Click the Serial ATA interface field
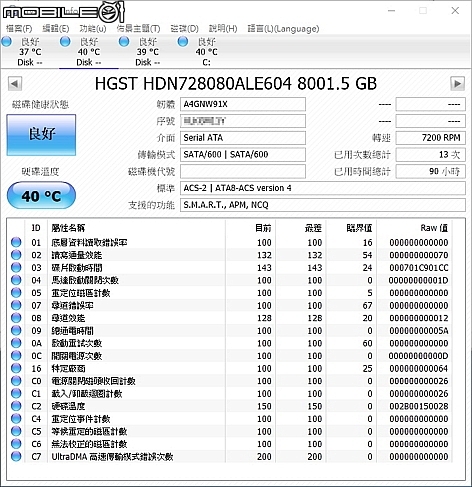 243,138
